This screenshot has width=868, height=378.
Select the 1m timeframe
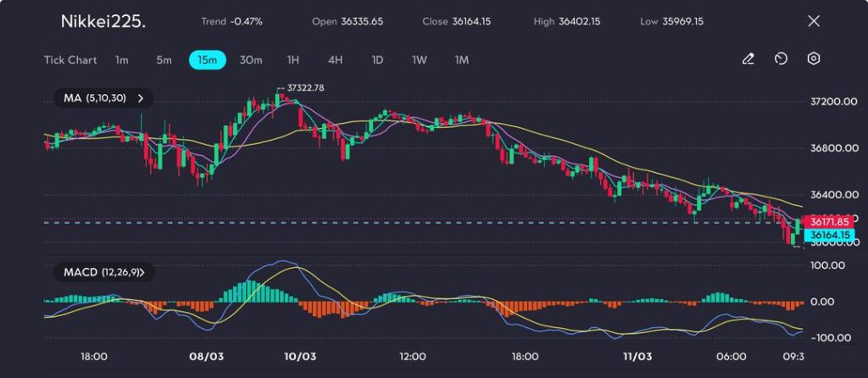(x=122, y=60)
